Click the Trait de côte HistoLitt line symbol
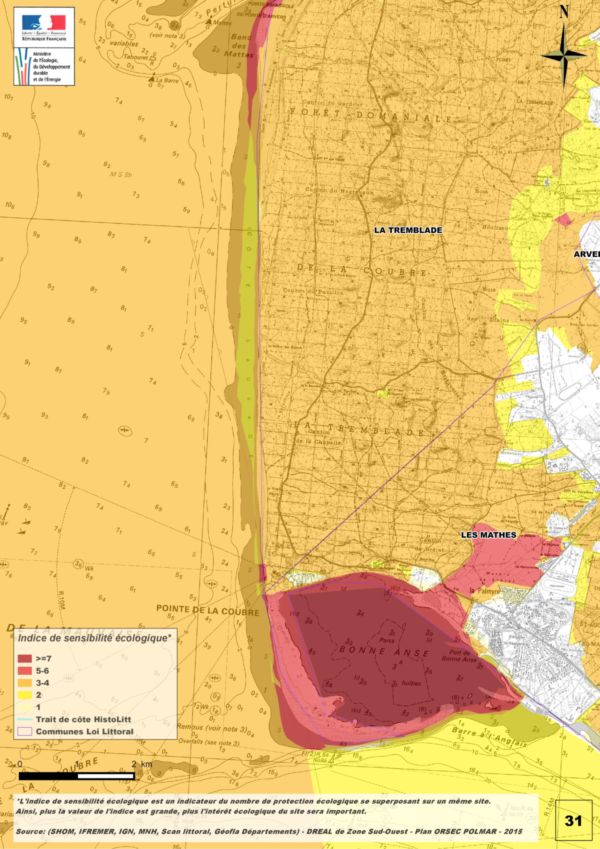This screenshot has width=600, height=849. tap(24, 720)
